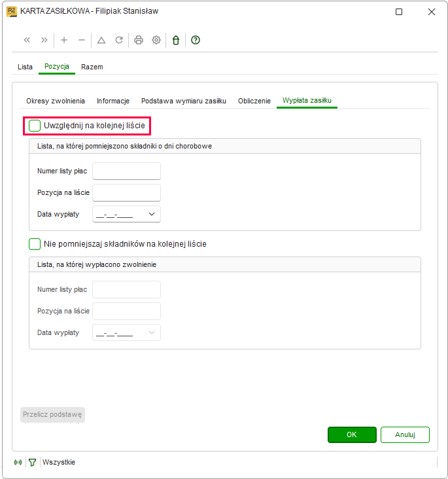
Task: Open printing with the printer icon
Action: (139, 40)
